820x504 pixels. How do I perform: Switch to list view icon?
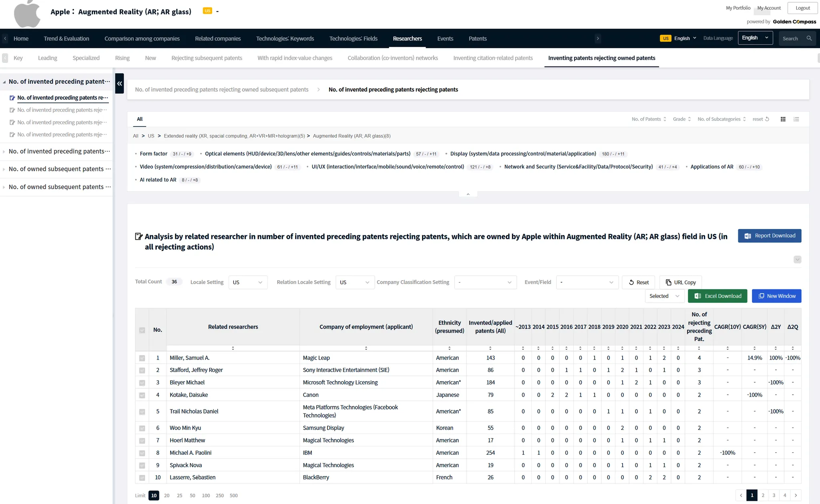click(x=796, y=119)
